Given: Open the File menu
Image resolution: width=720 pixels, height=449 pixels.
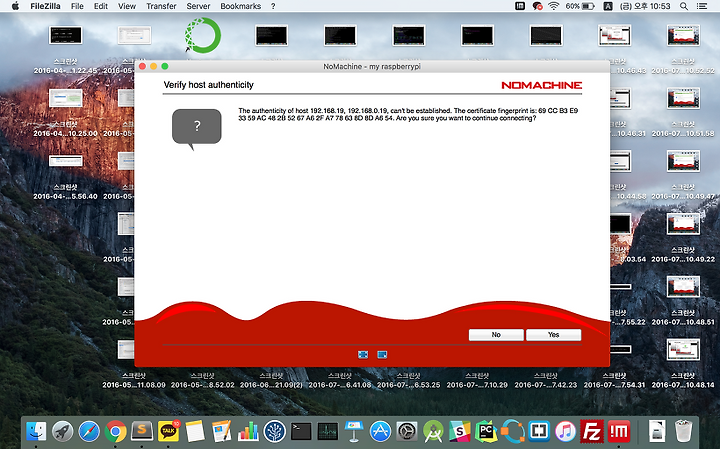Looking at the screenshot, I should point(77,6).
